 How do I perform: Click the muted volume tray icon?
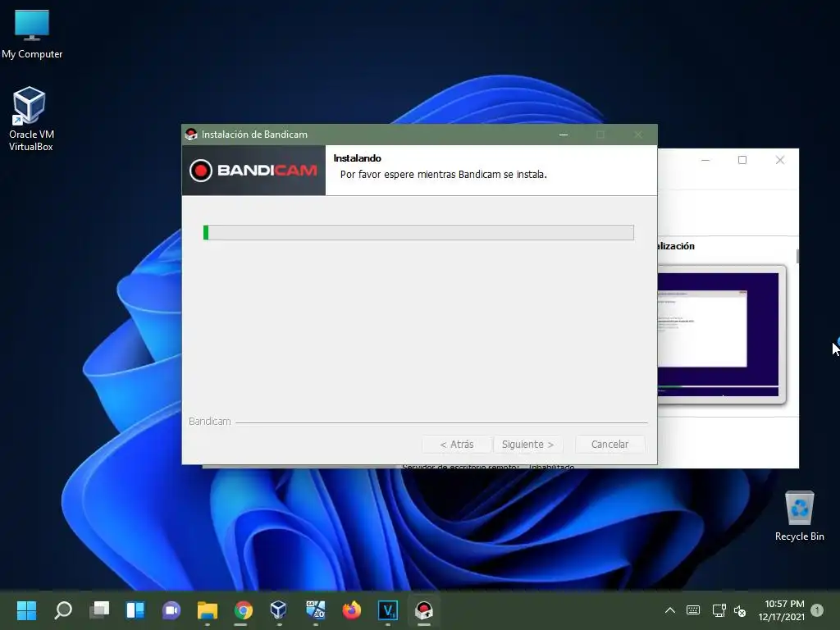click(x=740, y=610)
